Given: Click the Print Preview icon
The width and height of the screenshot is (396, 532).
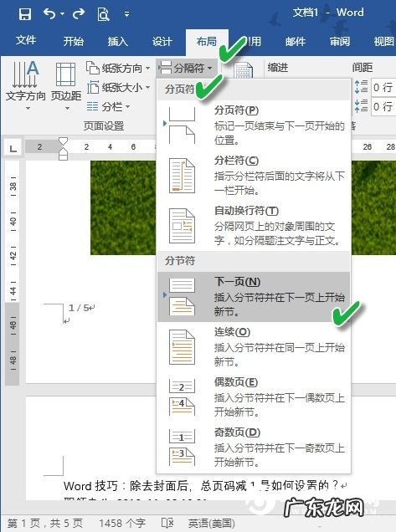Looking at the screenshot, I should (x=103, y=14).
